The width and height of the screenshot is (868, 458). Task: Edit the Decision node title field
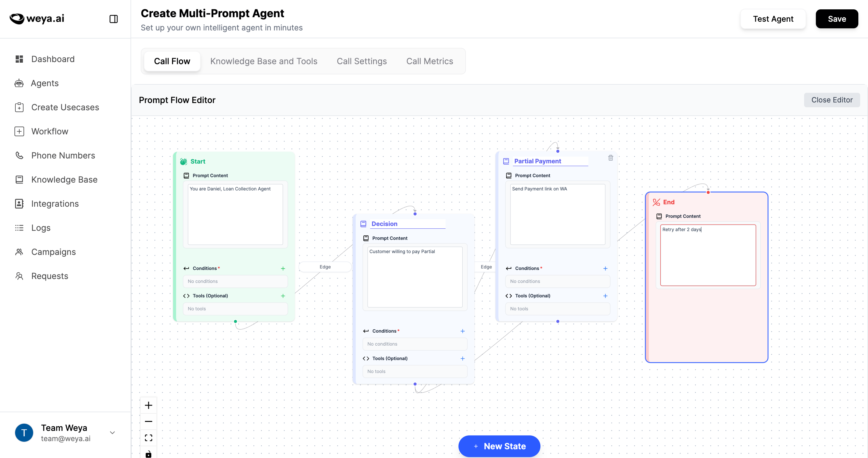[x=407, y=224]
